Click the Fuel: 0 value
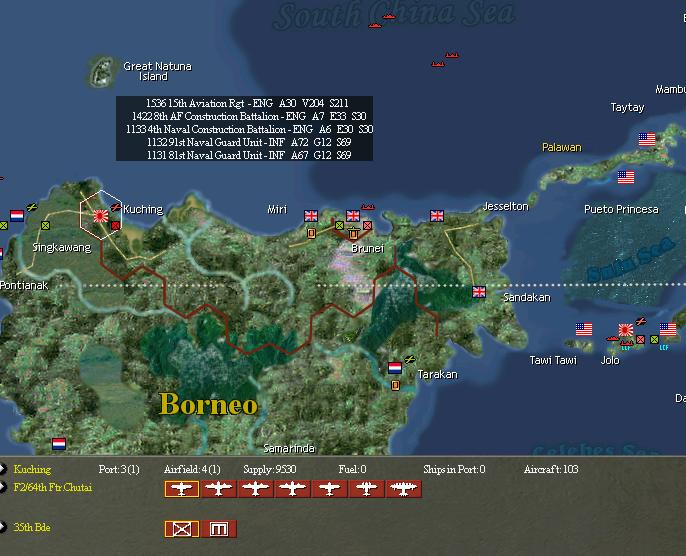 tap(352, 469)
